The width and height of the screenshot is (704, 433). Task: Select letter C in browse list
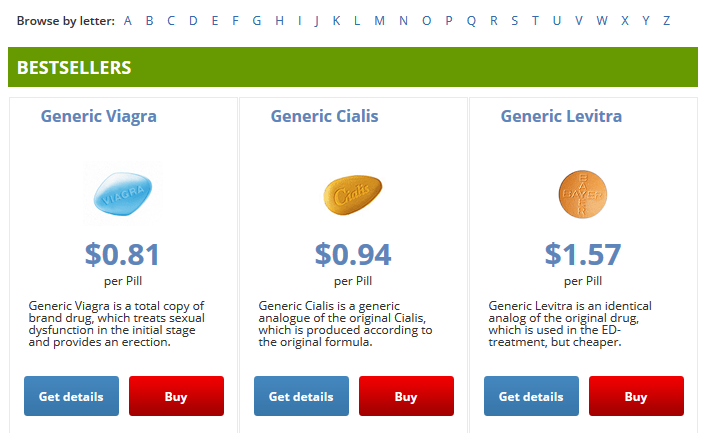pos(171,21)
